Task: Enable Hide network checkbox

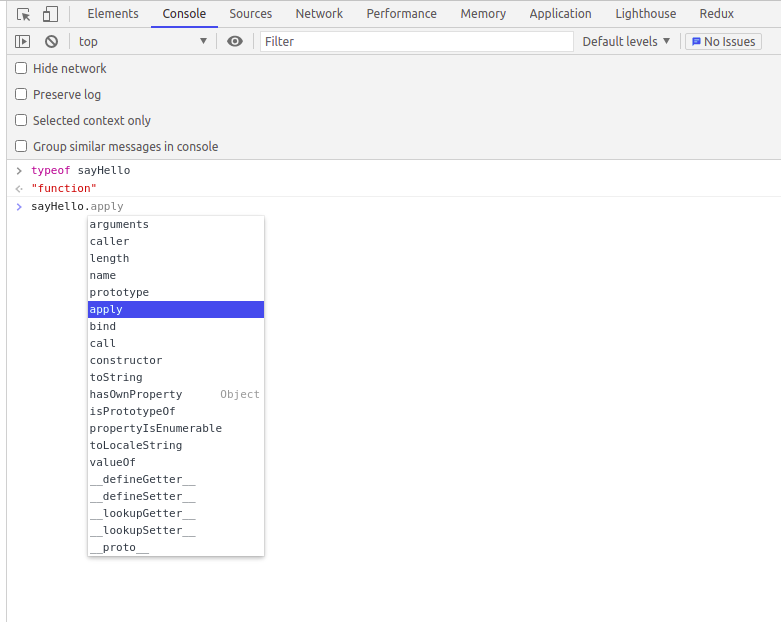Action: (x=21, y=68)
